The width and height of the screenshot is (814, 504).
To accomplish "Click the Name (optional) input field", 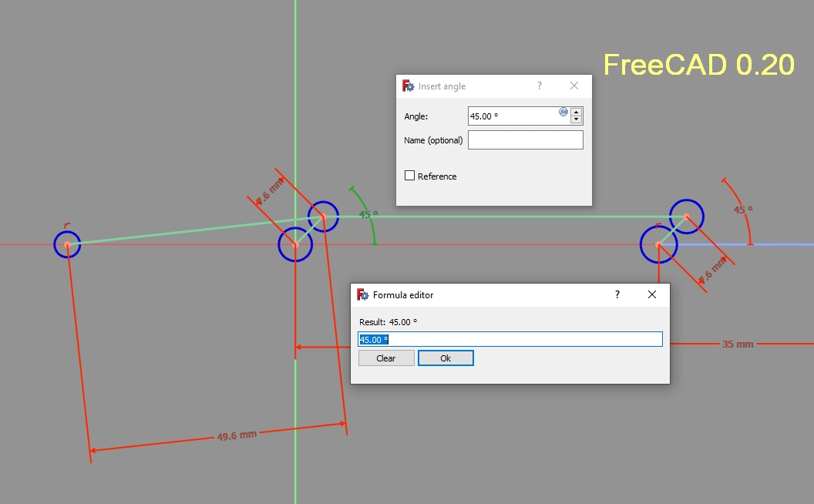I will (525, 139).
